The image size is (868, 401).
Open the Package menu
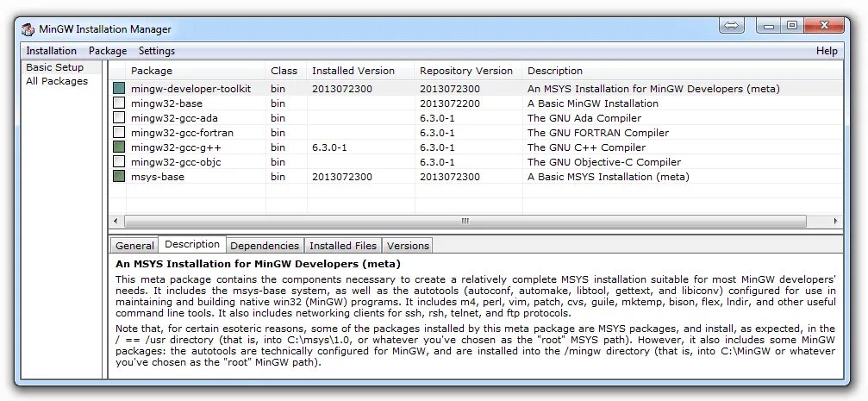(x=108, y=50)
